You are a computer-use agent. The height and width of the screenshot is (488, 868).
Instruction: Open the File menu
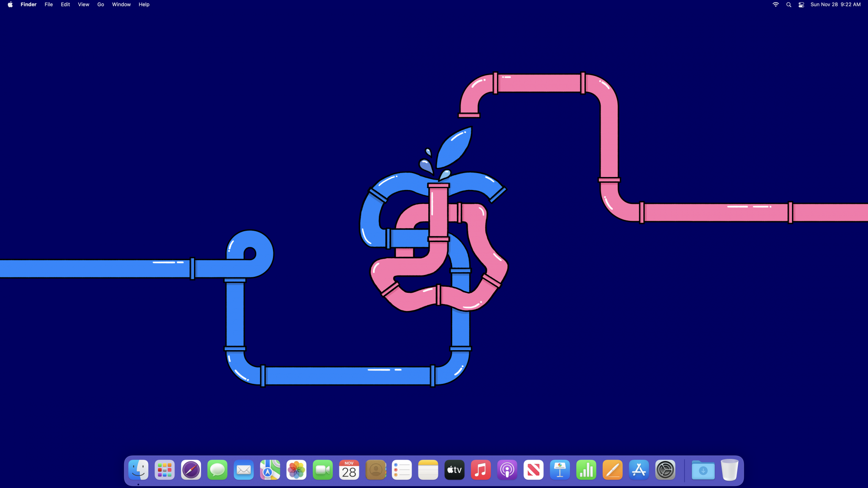click(x=49, y=4)
